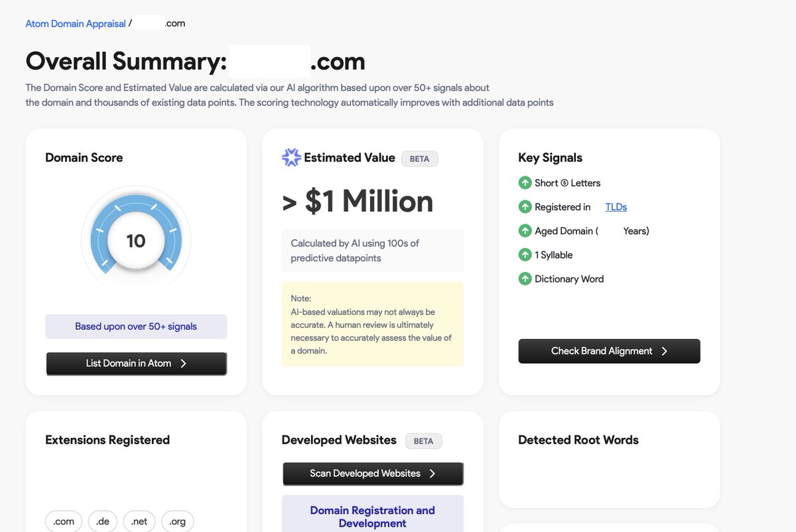Click the Extensions Registered heading
This screenshot has width=796, height=532.
pos(107,440)
